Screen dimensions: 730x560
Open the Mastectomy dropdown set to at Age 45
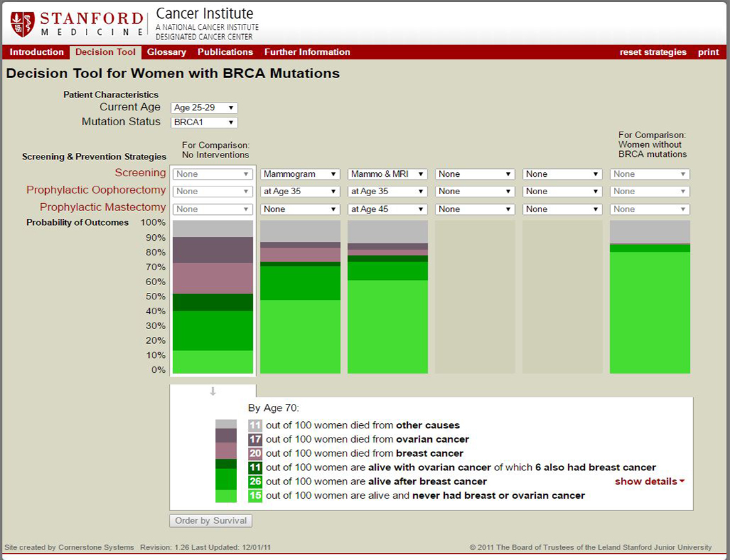(387, 209)
